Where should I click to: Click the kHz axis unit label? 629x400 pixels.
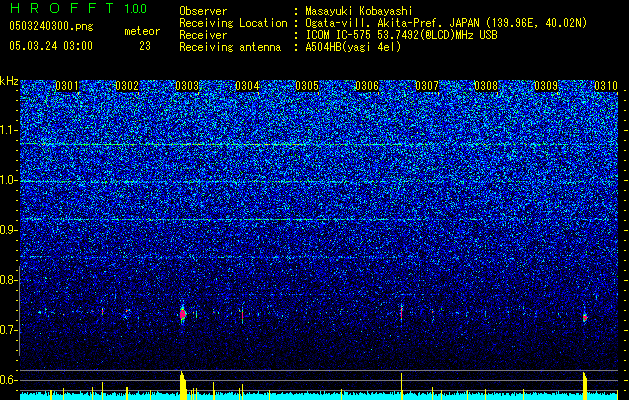pos(9,81)
